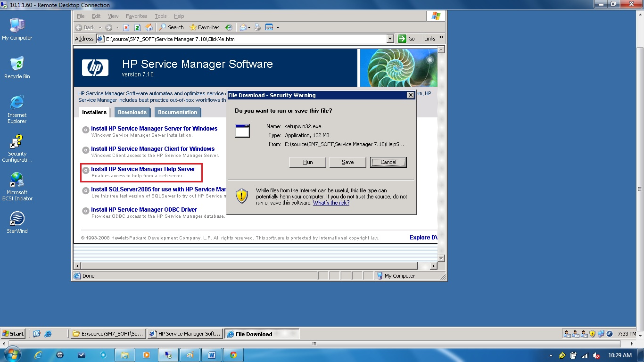The image size is (644, 362).
Task: Save setupwin32.exe in the download dialog
Action: (x=347, y=162)
